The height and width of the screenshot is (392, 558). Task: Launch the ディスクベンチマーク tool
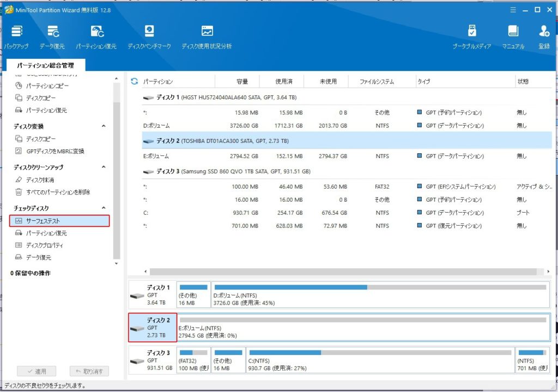coord(149,37)
